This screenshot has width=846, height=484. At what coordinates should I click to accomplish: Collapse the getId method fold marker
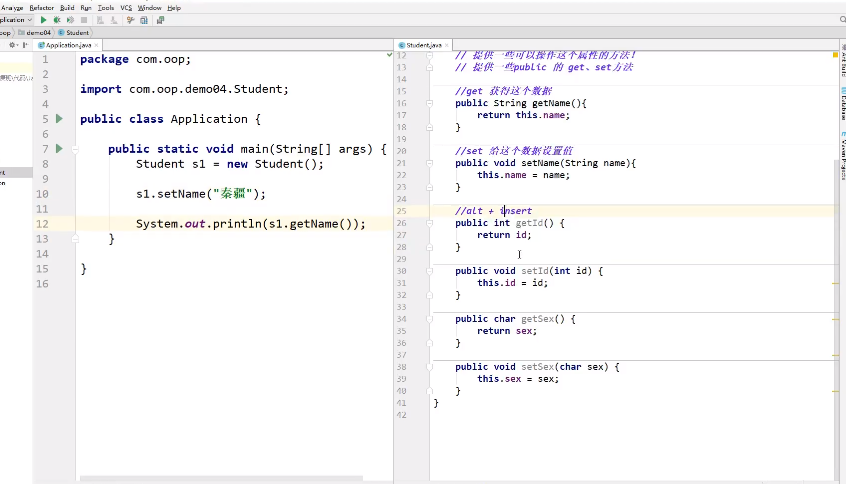429,223
